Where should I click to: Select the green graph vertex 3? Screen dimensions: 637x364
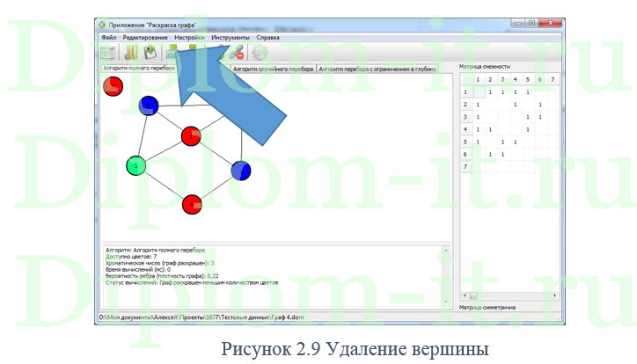point(135,165)
